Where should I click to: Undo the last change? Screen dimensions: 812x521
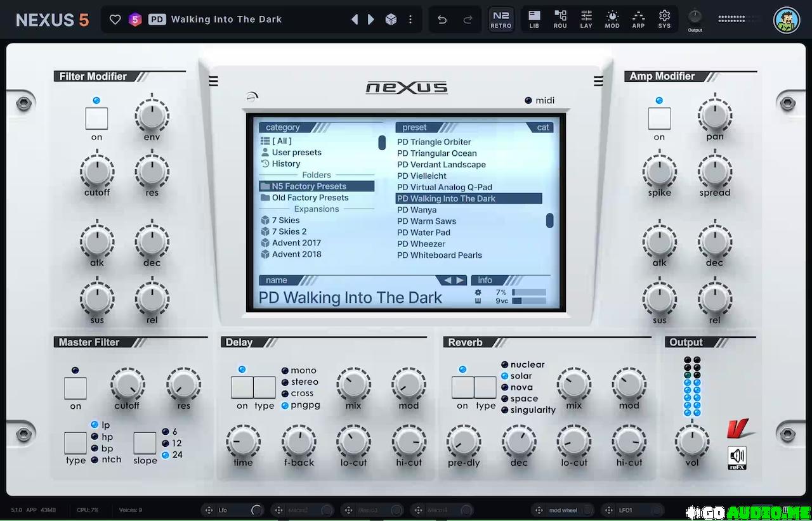point(442,20)
